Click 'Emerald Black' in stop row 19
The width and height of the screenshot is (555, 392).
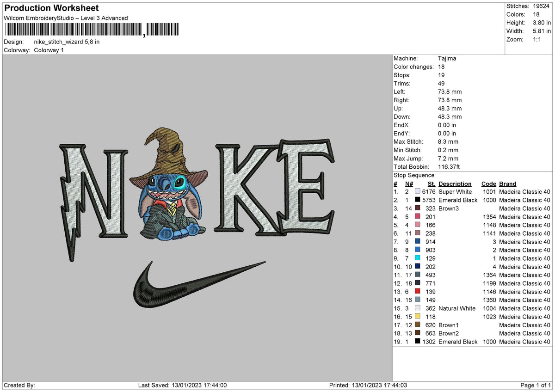(x=458, y=342)
